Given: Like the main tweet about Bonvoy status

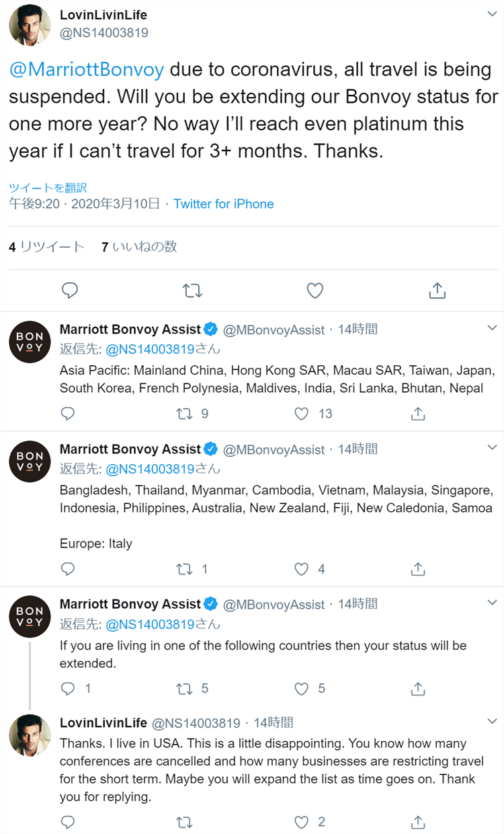Looking at the screenshot, I should pos(314,291).
